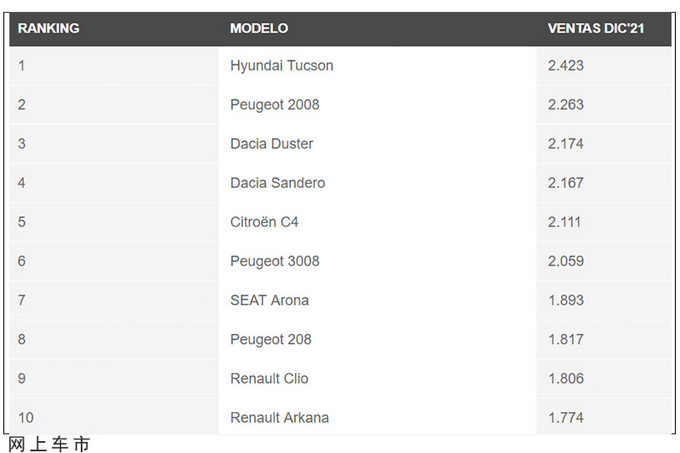Click the VENTAS DIC'21 column header
The height and width of the screenshot is (453, 680).
pos(595,29)
